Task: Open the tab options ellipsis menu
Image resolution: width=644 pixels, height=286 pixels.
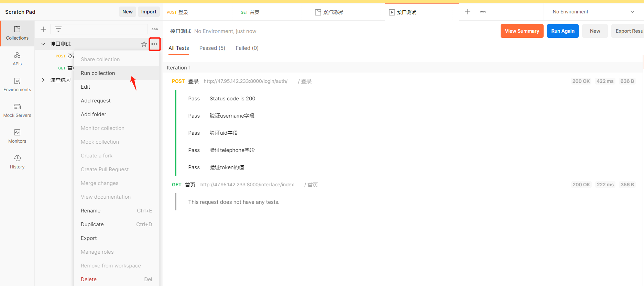Action: click(483, 12)
